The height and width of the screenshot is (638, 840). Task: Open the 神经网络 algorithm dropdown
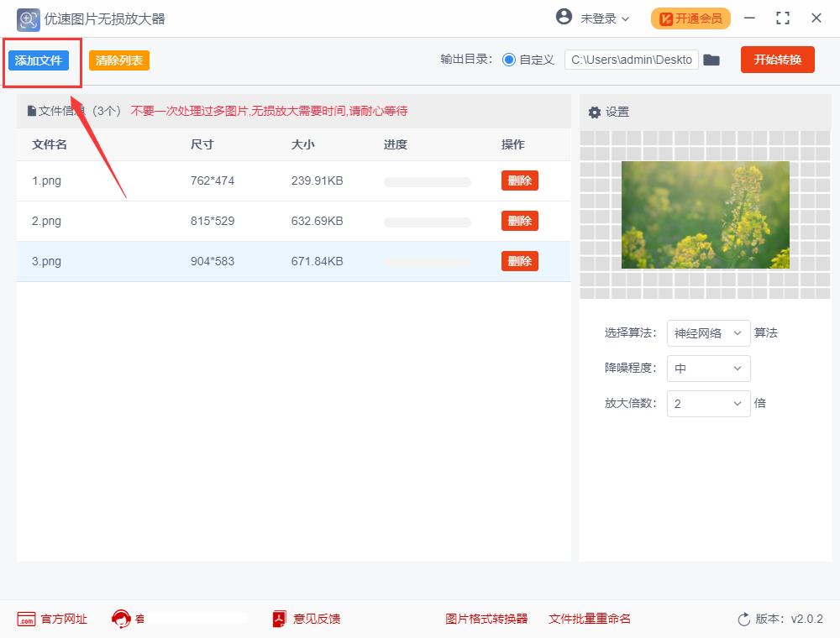tap(708, 333)
